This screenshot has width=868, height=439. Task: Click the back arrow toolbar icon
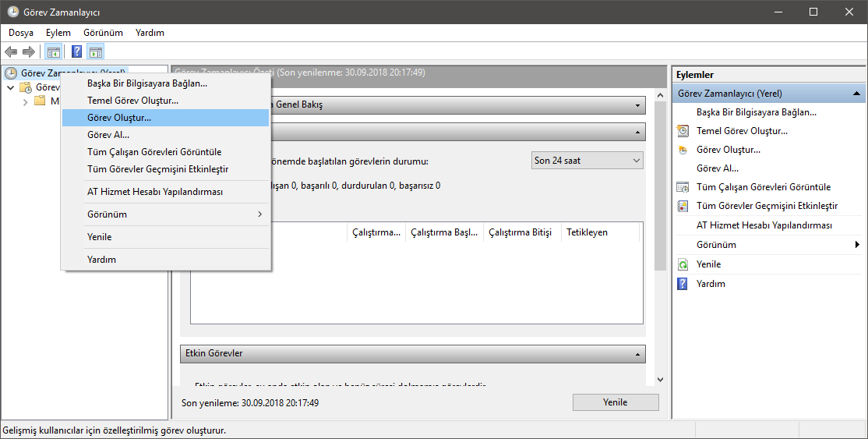click(11, 52)
